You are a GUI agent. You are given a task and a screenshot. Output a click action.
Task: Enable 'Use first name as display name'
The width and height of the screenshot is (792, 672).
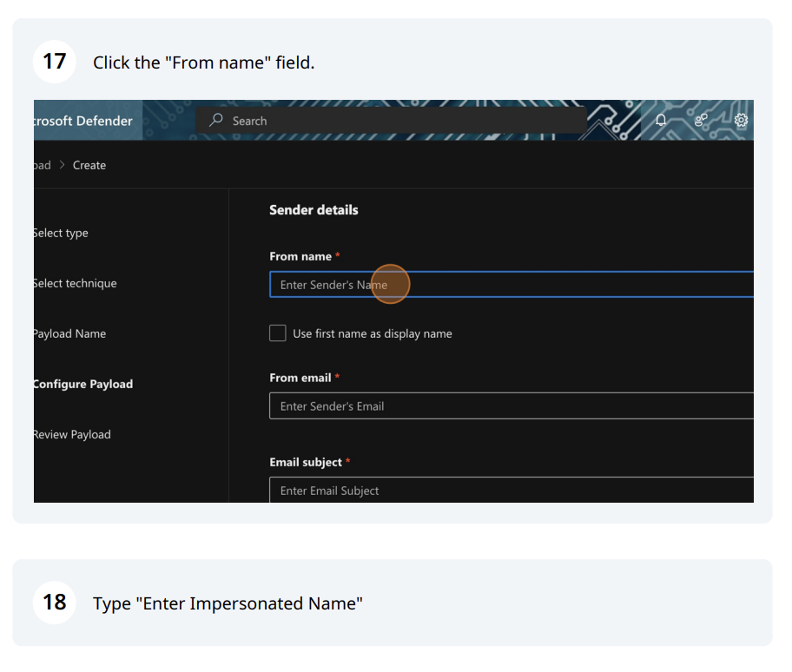coord(278,333)
